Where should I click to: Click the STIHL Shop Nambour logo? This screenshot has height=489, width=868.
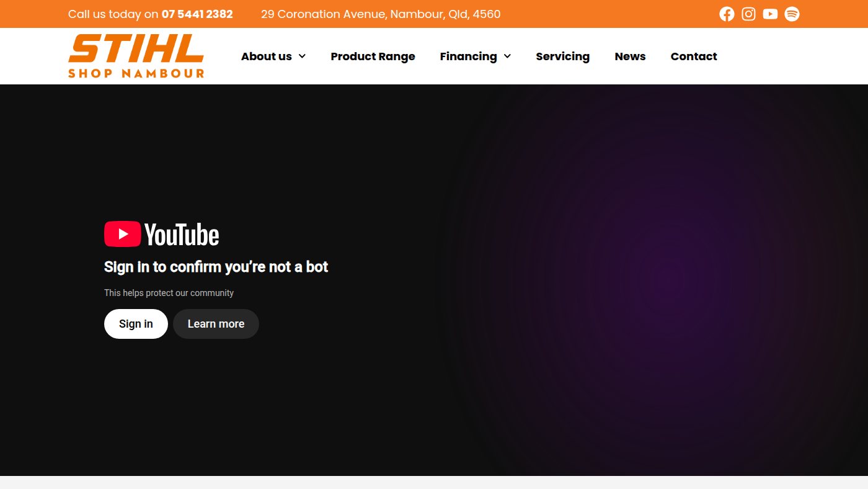coord(136,56)
